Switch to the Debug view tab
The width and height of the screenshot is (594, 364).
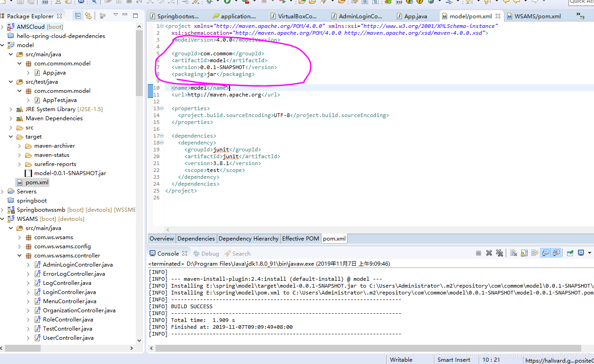click(x=206, y=253)
